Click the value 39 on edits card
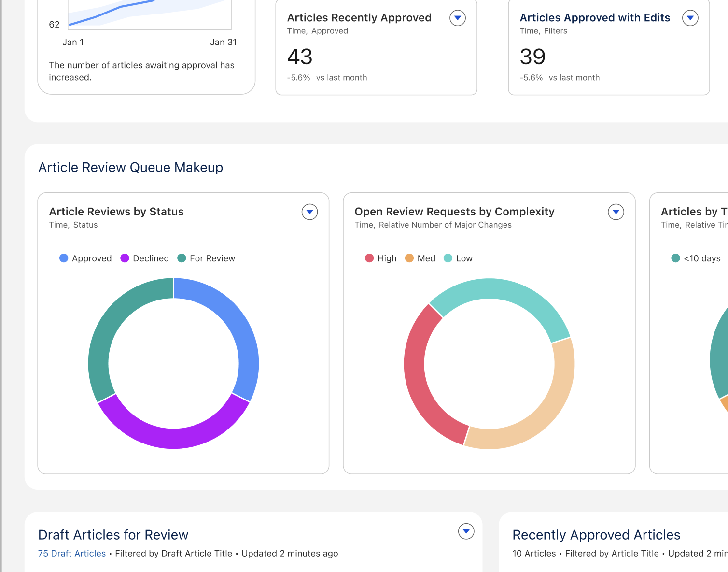 (532, 57)
